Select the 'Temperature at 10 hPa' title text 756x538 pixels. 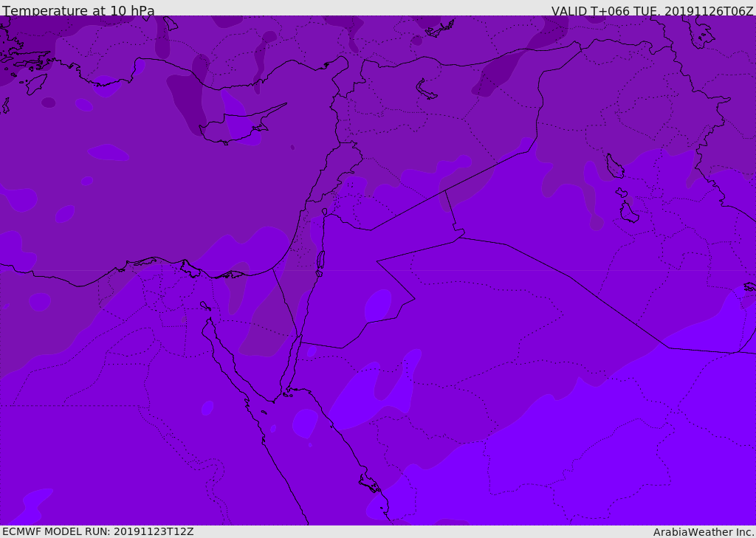pos(78,10)
